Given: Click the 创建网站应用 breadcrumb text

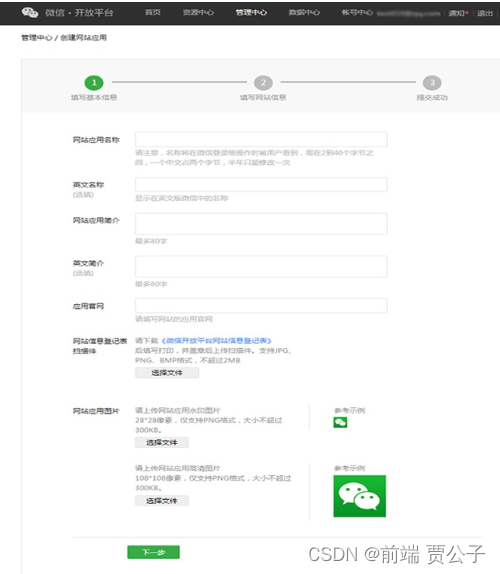Looking at the screenshot, I should pyautogui.click(x=83, y=37).
